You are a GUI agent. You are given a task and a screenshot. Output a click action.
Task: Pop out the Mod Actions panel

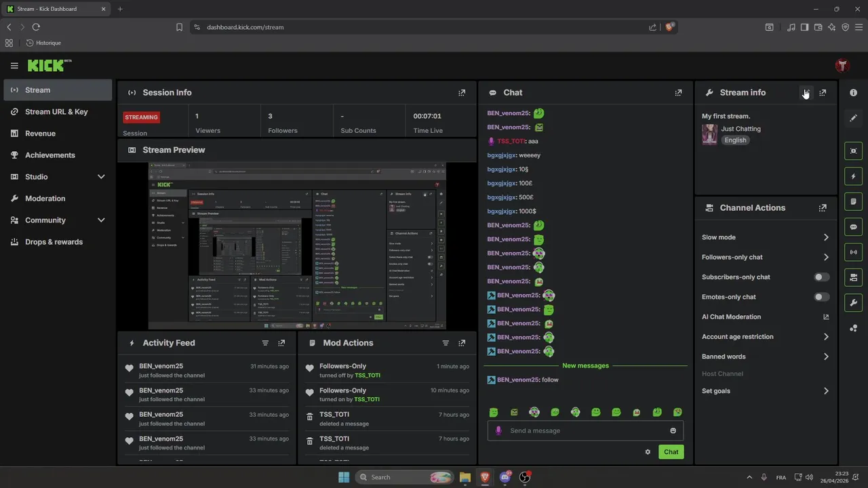pos(462,343)
